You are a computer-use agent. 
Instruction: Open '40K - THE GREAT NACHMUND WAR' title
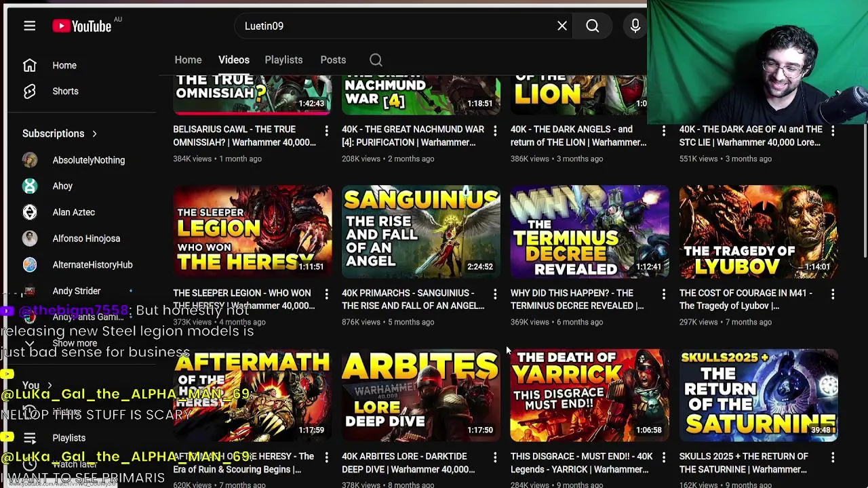coord(413,136)
